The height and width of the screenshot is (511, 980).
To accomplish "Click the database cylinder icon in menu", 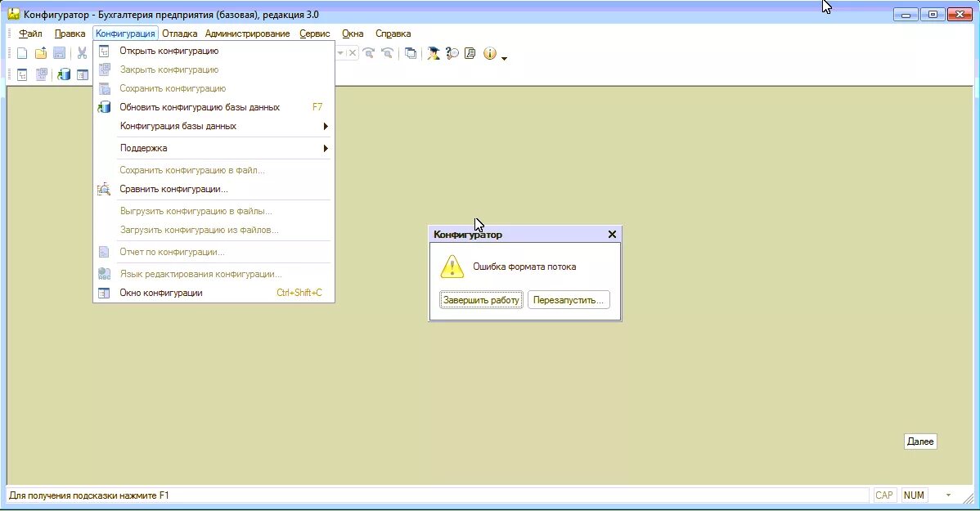I will coord(105,107).
